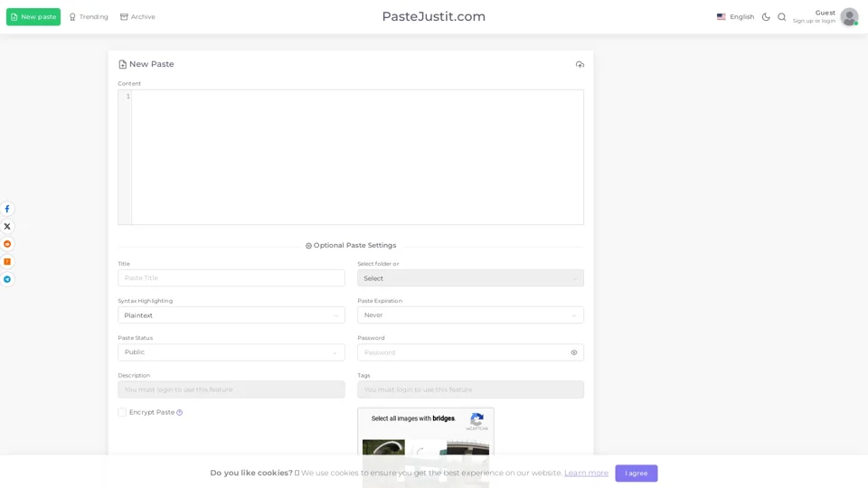Click the Archive box icon
The image size is (868, 488).
[124, 17]
